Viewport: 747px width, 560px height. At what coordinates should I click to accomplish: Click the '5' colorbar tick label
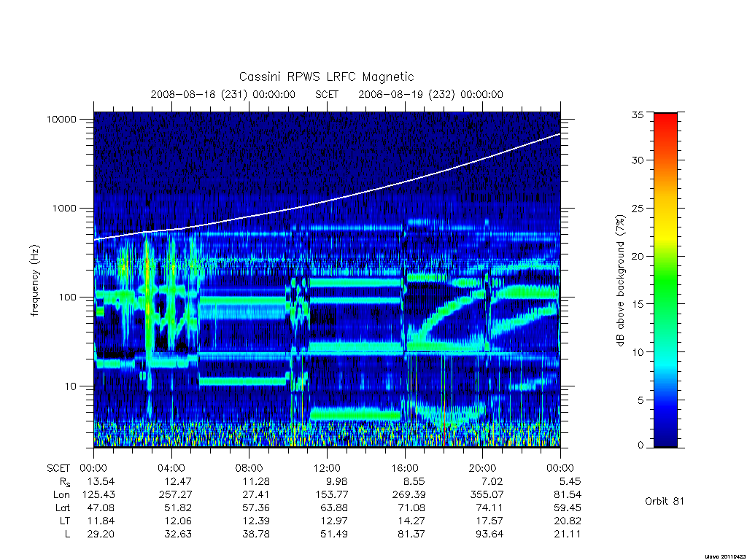640,400
